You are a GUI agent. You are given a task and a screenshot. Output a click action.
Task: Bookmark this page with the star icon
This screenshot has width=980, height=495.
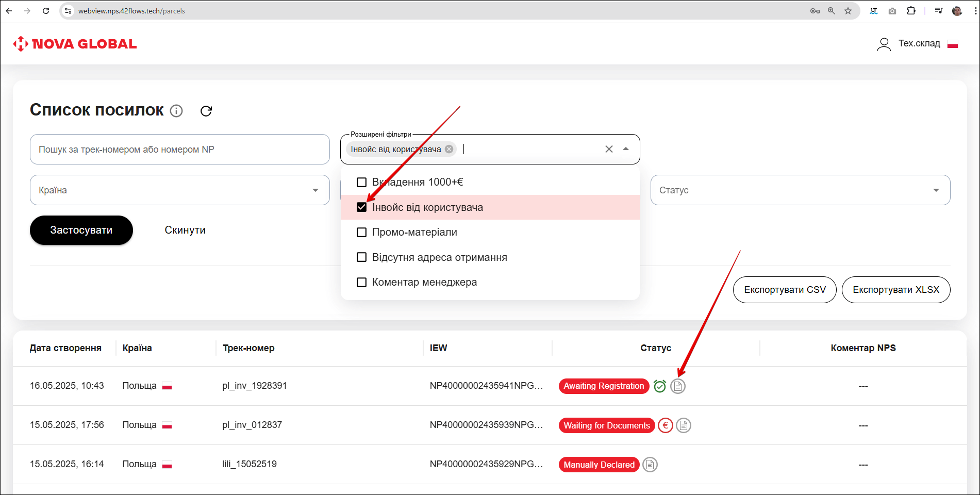point(848,11)
